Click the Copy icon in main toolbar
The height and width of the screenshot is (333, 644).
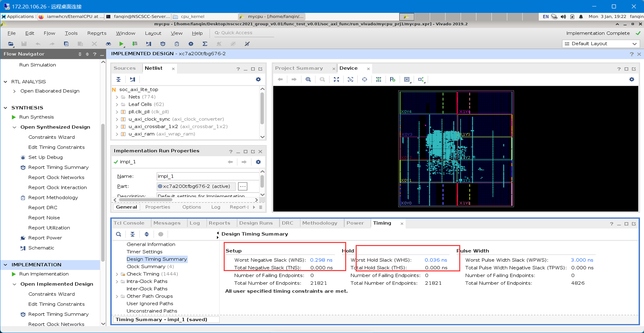66,44
